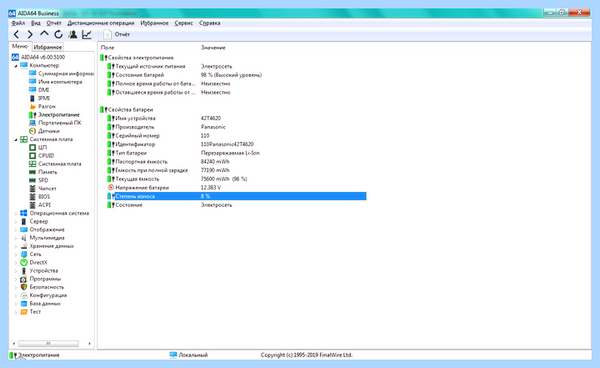This screenshot has width=600, height=368.
Task: Click the sidebar scroll right arrow
Action: point(89,344)
